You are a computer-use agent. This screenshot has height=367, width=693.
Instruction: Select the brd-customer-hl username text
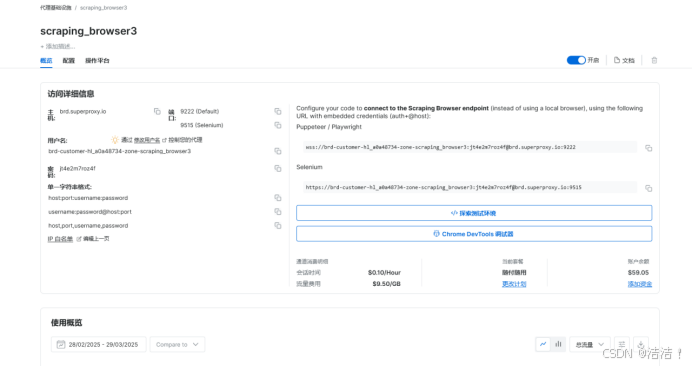pos(119,151)
